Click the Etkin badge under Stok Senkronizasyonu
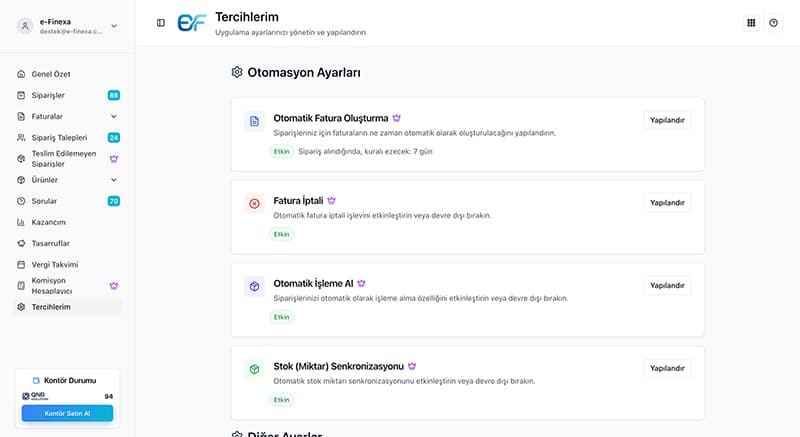The image size is (800, 437). click(282, 400)
